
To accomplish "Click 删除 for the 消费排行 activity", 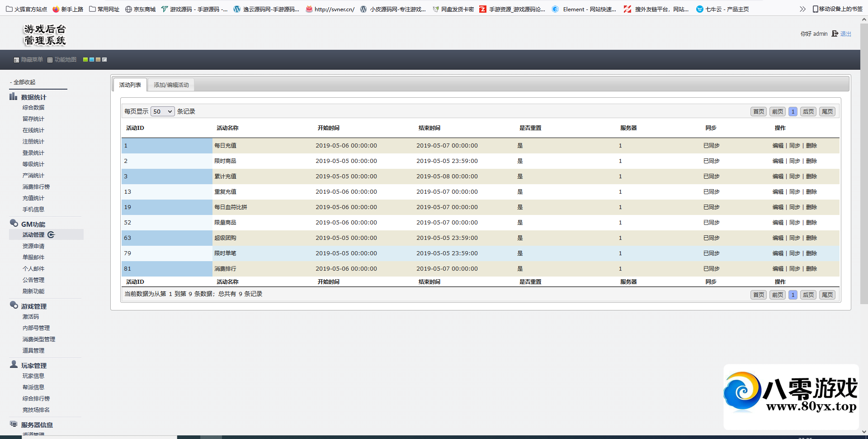I will (811, 269).
